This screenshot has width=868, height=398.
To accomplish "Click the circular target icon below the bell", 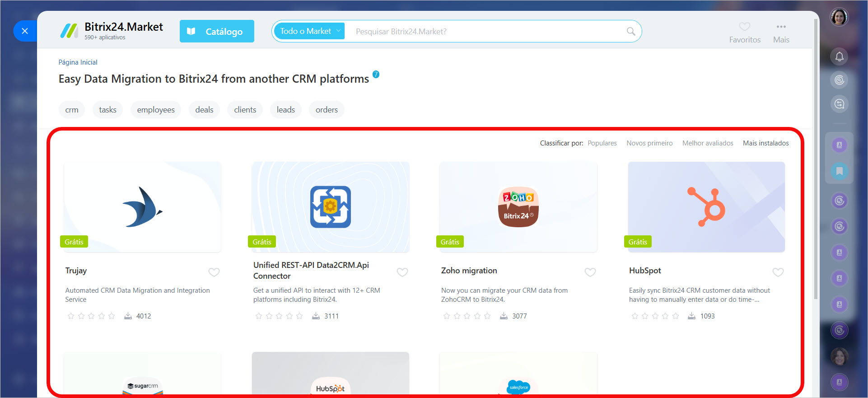I will point(839,80).
